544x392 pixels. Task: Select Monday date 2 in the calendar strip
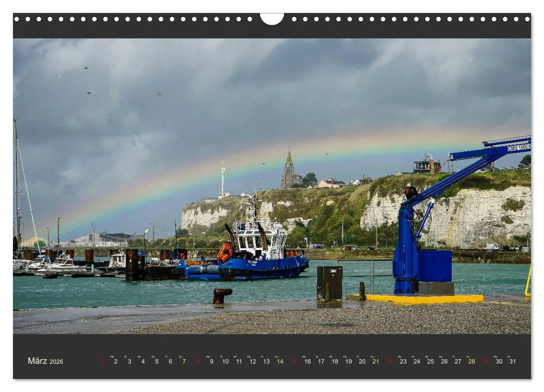pyautogui.click(x=115, y=361)
